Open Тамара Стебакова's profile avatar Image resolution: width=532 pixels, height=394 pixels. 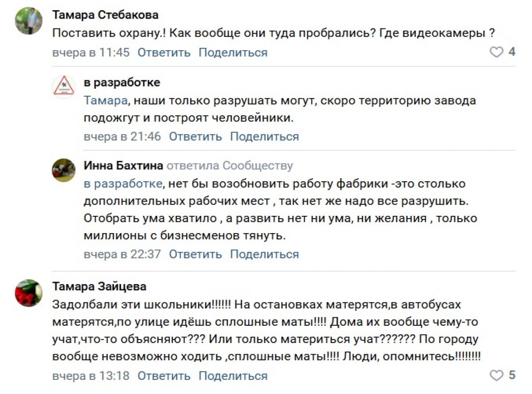(29, 21)
